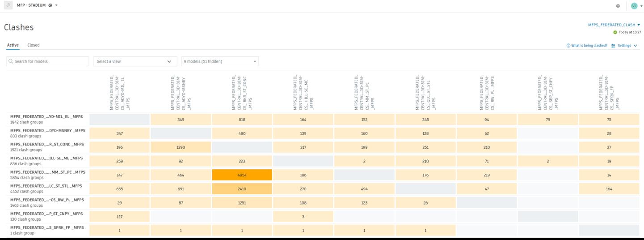644x240 pixels.
Task: Click the Search for models field
Action: 50,61
